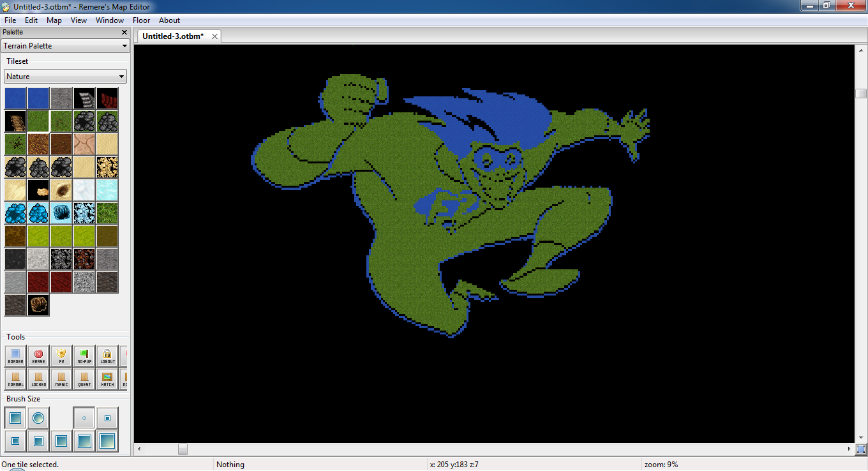
Task: Open the Edit menu
Action: pyautogui.click(x=31, y=20)
